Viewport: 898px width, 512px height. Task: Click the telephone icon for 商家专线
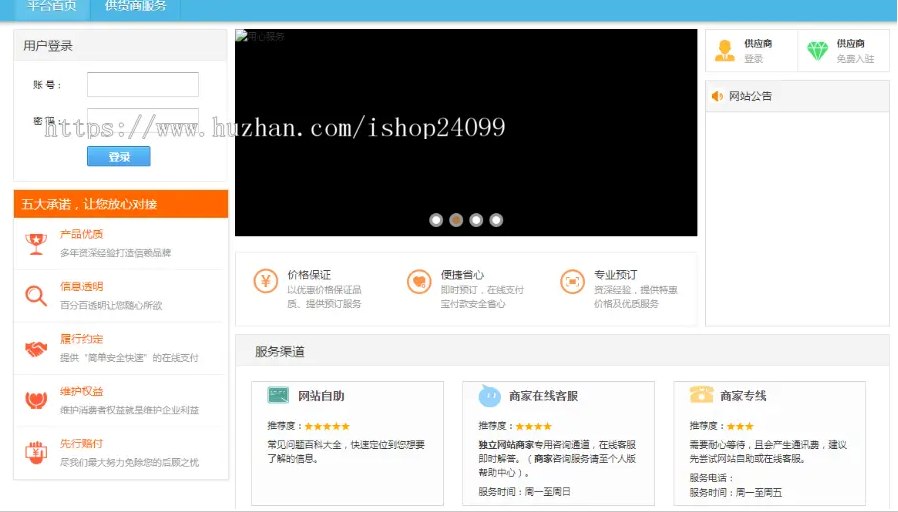point(701,395)
